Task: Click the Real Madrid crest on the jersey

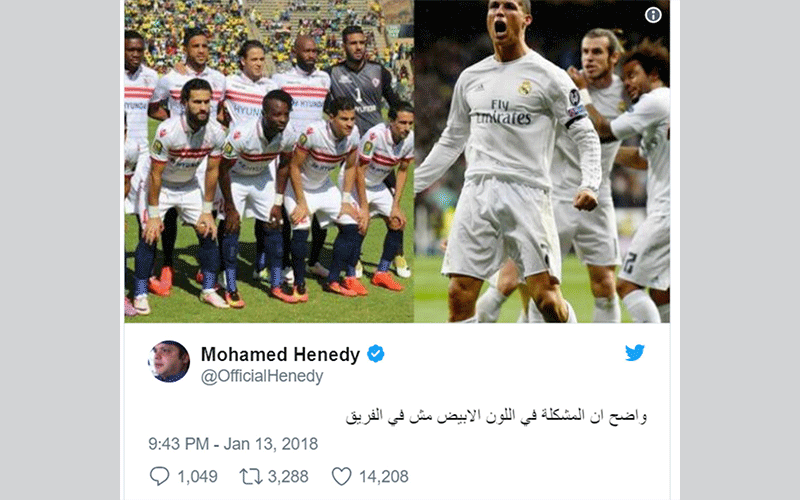Action: 525,88
